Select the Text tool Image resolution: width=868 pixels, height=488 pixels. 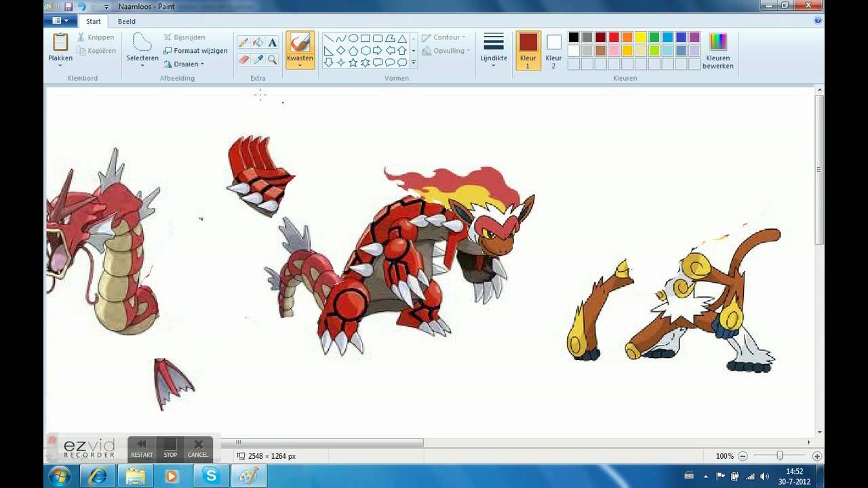pyautogui.click(x=273, y=43)
